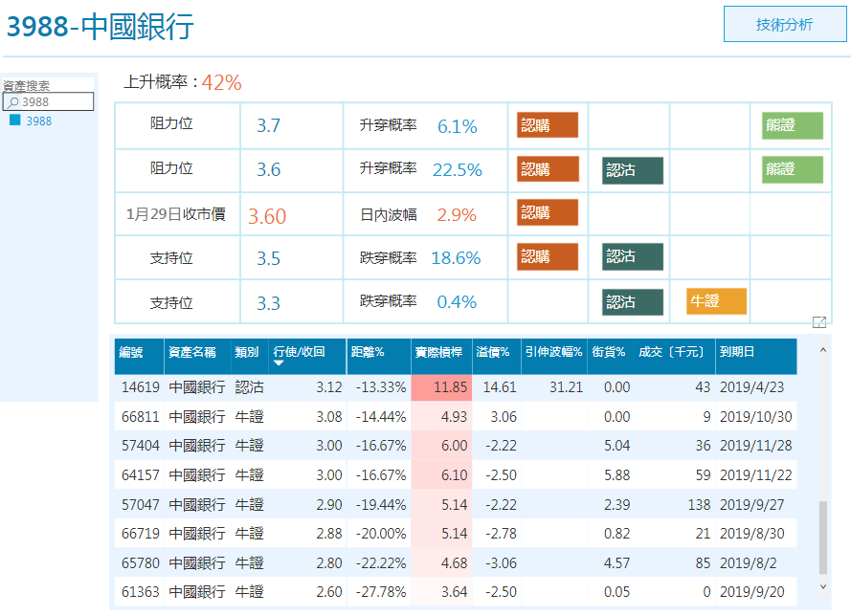Click the table scroll down arrow
This screenshot has height=616, width=851.
pos(823,586)
